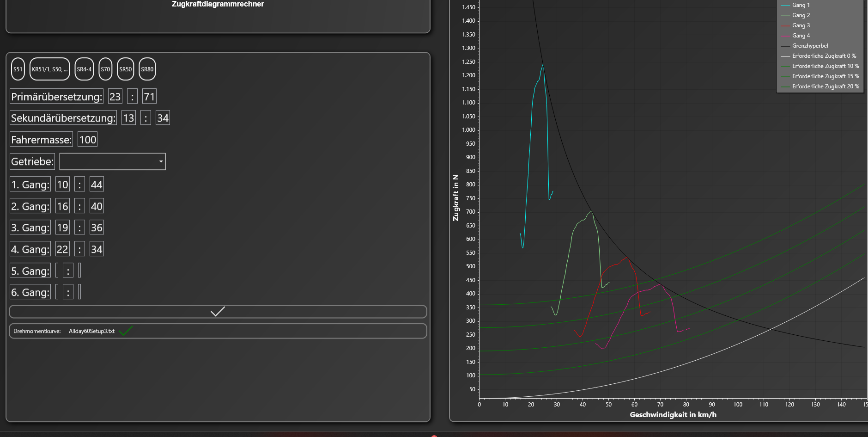Click the Primärübersetzung second value 71
The width and height of the screenshot is (868, 437).
click(149, 97)
